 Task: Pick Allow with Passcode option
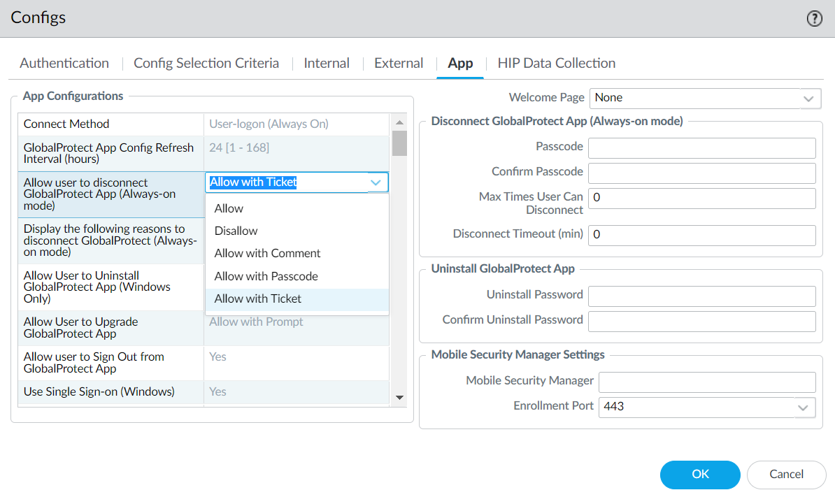(266, 276)
